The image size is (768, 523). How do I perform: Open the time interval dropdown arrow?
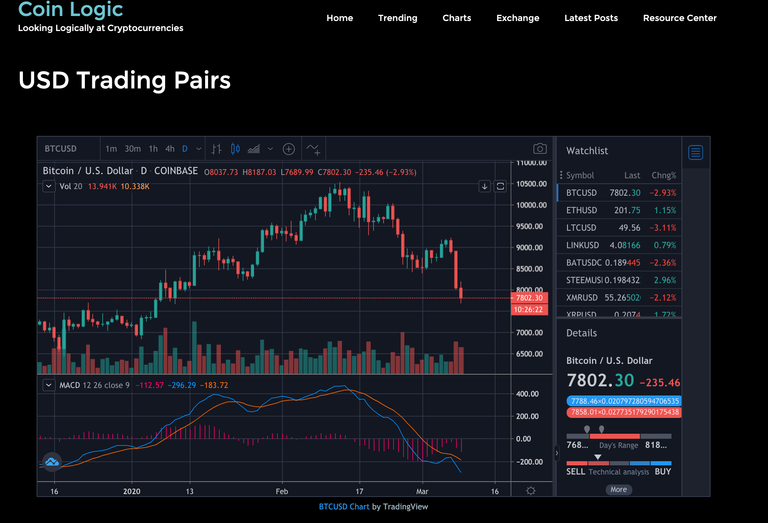(198, 149)
